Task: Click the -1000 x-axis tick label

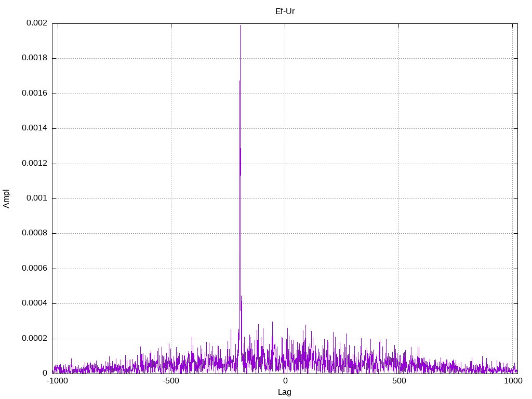Action: coord(57,381)
